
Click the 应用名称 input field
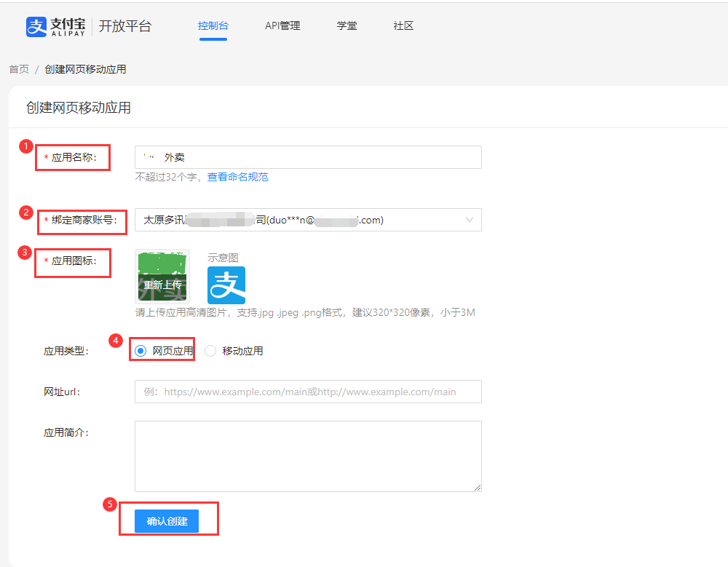[308, 157]
